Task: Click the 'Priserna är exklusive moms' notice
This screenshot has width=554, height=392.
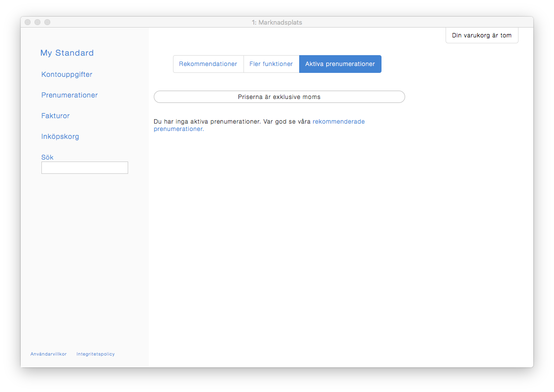Action: click(x=279, y=97)
